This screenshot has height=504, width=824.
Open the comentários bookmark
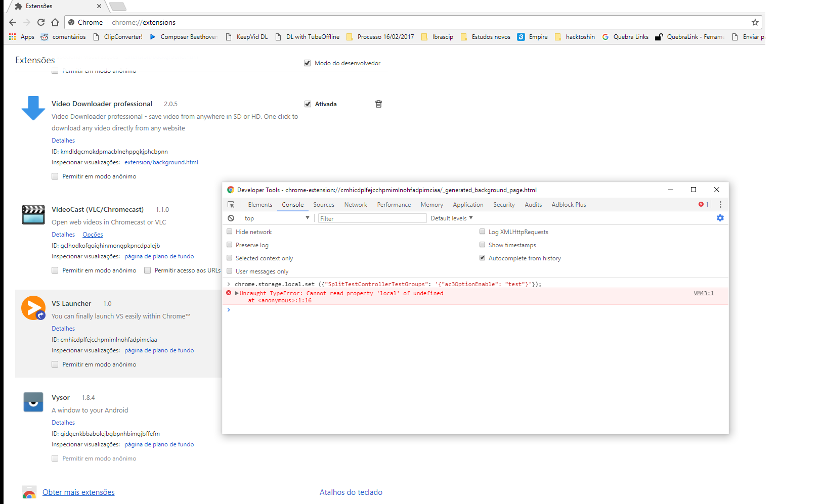(x=63, y=37)
